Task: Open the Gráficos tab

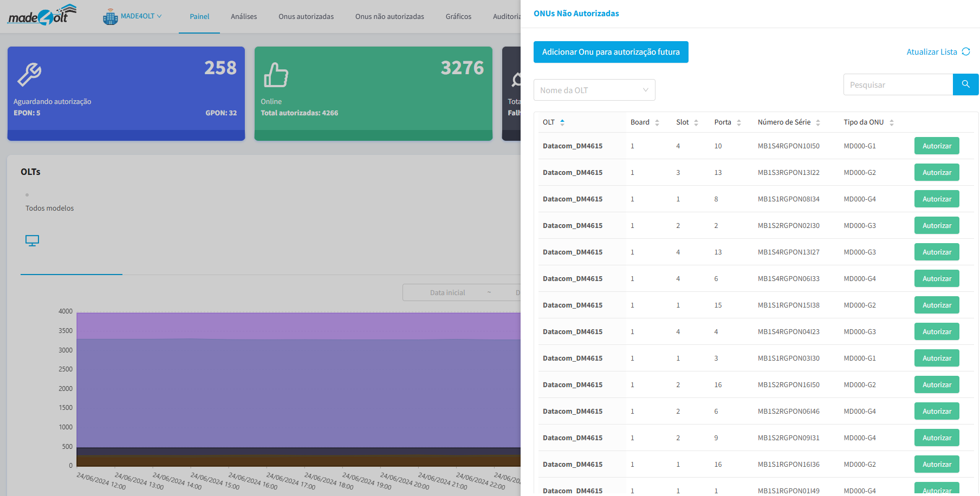Action: [x=458, y=17]
